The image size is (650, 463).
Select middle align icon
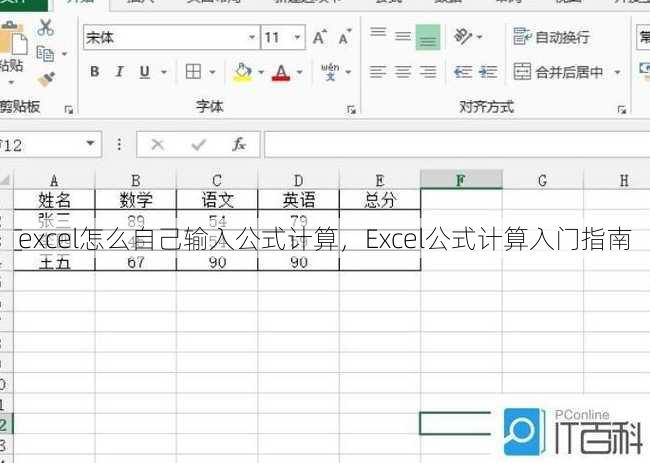click(403, 36)
